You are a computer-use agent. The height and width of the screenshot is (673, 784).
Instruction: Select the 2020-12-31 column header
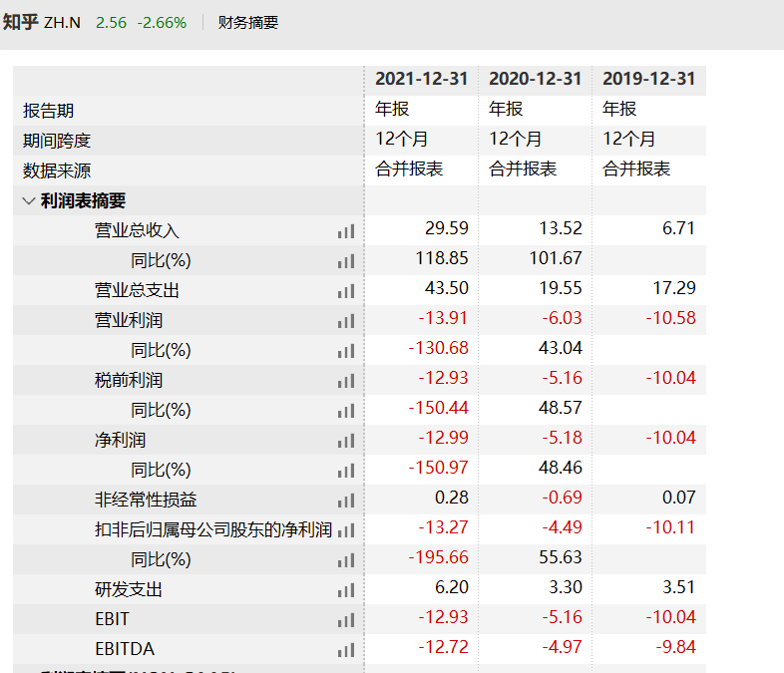tap(535, 79)
